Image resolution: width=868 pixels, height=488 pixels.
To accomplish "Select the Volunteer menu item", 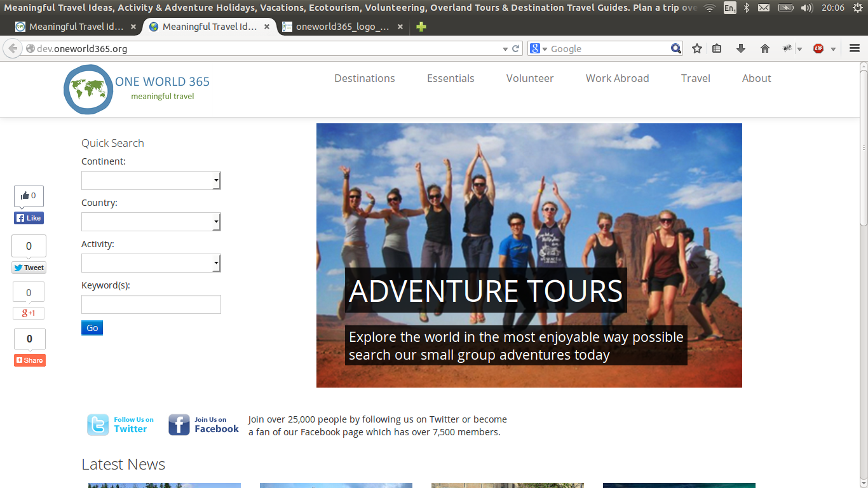I will [x=530, y=78].
